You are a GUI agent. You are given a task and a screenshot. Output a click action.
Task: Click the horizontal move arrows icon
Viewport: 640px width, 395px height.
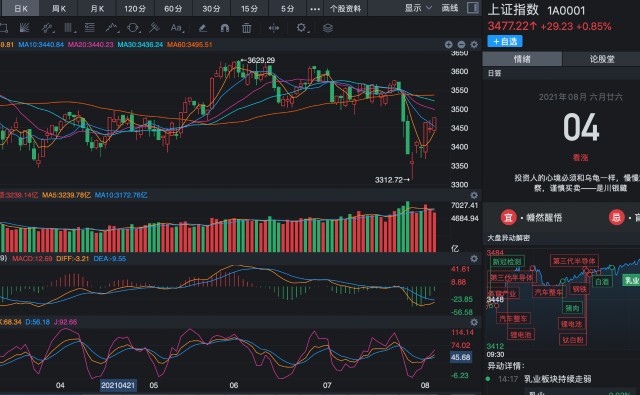[x=274, y=28]
